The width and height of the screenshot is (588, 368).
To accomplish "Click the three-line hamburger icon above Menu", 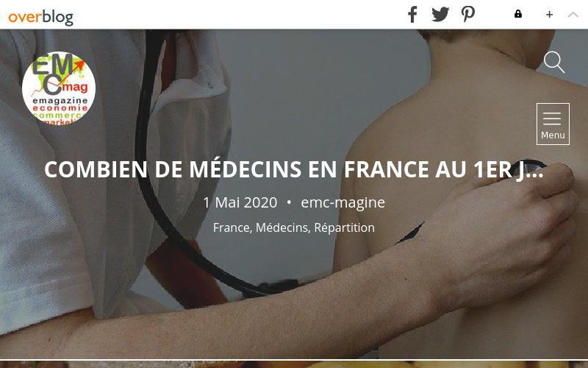I will [552, 118].
